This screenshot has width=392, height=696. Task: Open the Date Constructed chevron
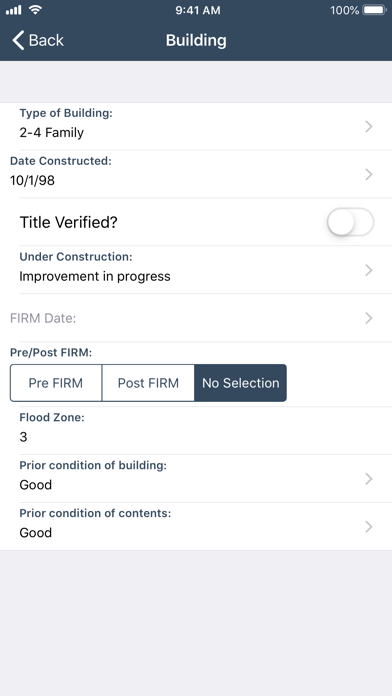368,174
